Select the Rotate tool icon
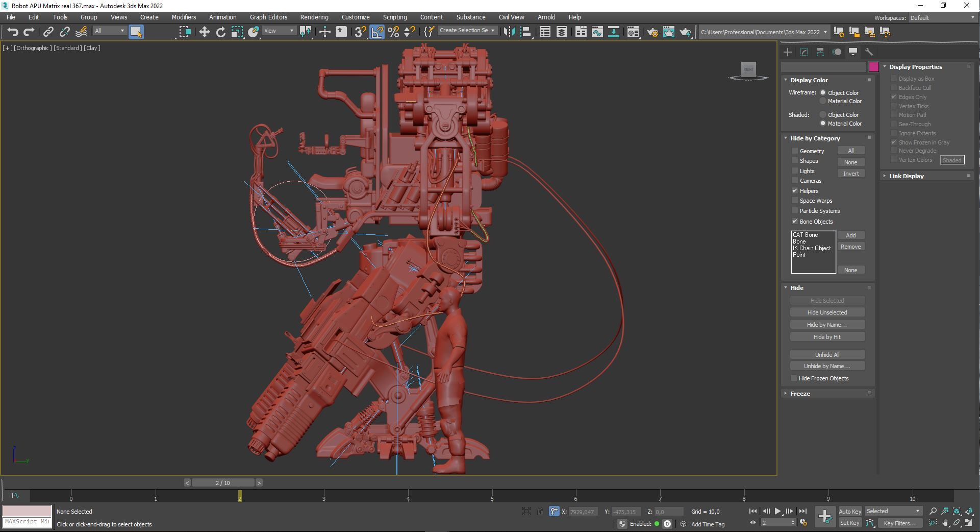Screen dimensions: 980x532 [x=220, y=32]
